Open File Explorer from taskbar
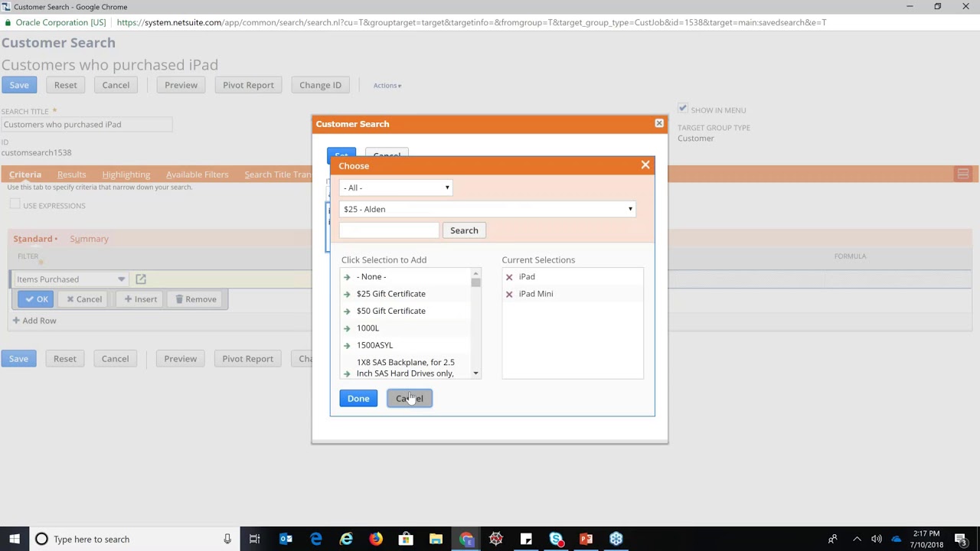980x551 pixels. [x=436, y=539]
